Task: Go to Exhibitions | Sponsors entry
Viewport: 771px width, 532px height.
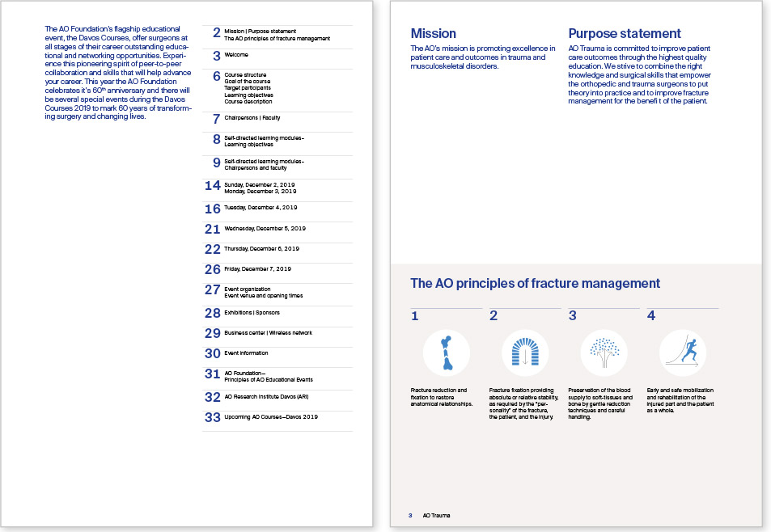Action: click(x=256, y=312)
